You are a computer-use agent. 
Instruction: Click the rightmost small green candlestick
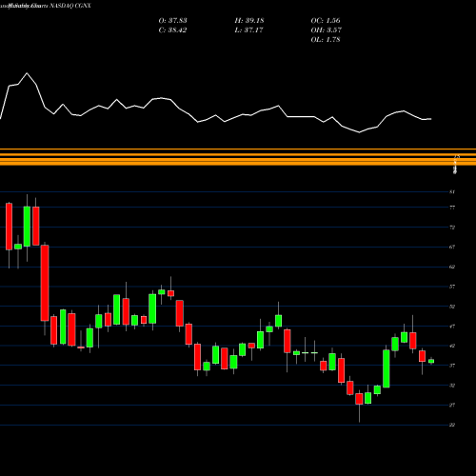(431, 361)
